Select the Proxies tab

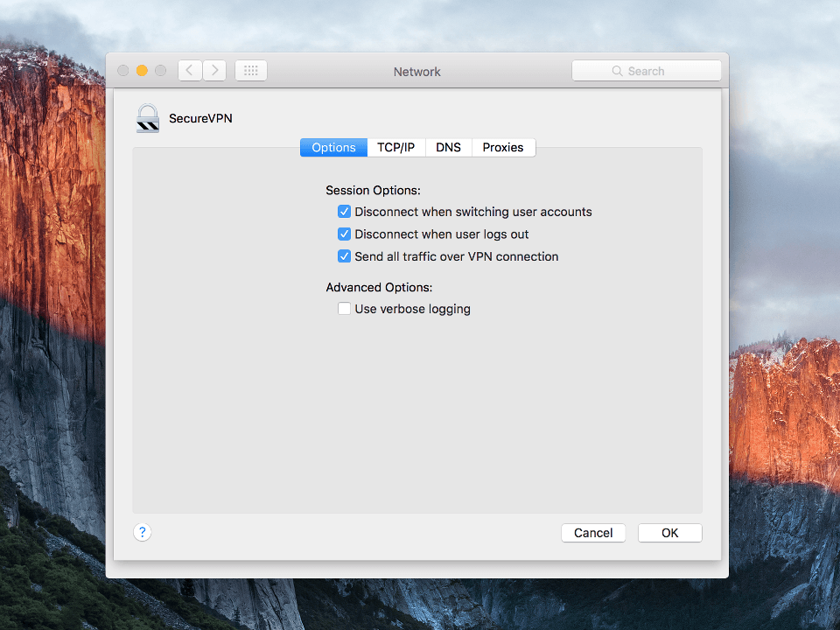tap(503, 147)
